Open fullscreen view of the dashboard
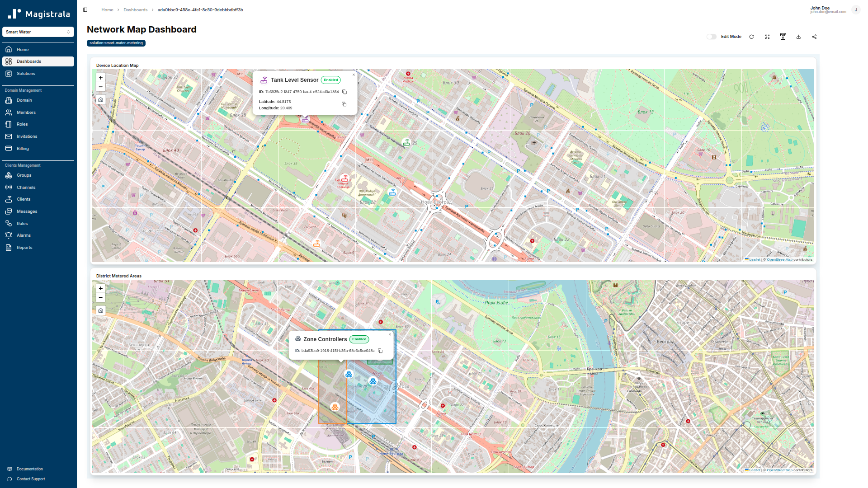 click(767, 37)
